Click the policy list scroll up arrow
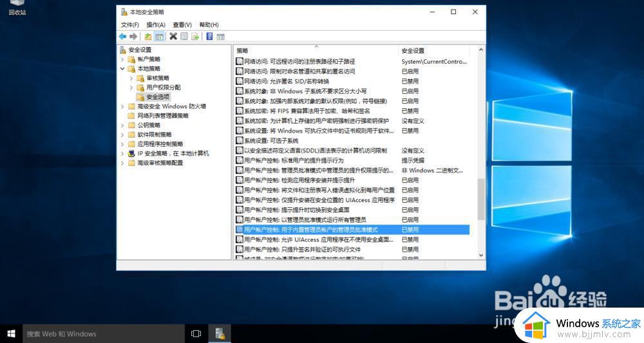 click(x=481, y=50)
